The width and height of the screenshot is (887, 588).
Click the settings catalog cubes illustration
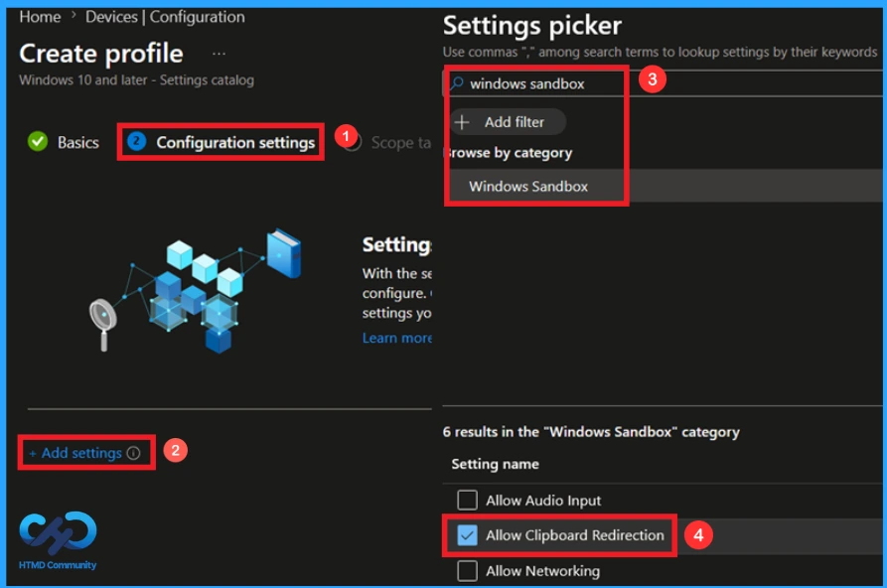point(197,290)
